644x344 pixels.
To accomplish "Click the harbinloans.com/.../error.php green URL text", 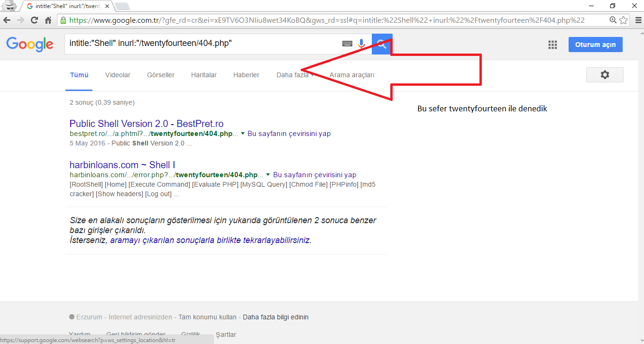I will click(167, 175).
